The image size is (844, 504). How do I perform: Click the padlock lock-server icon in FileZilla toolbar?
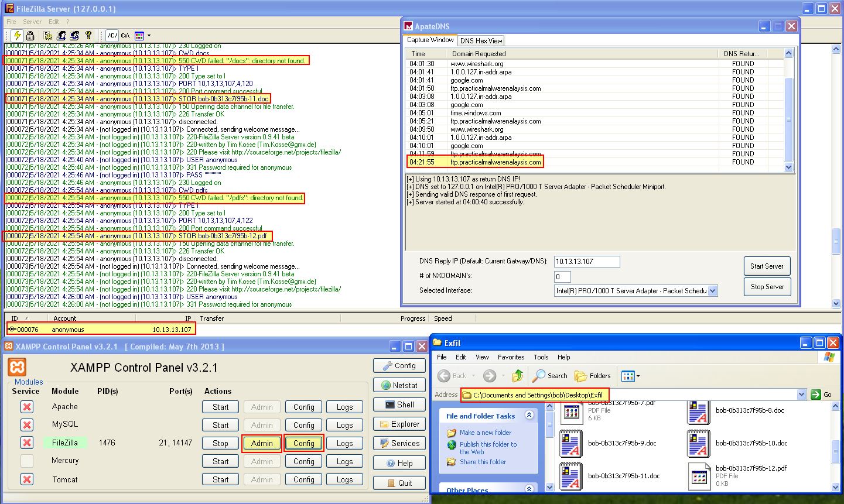pyautogui.click(x=30, y=36)
